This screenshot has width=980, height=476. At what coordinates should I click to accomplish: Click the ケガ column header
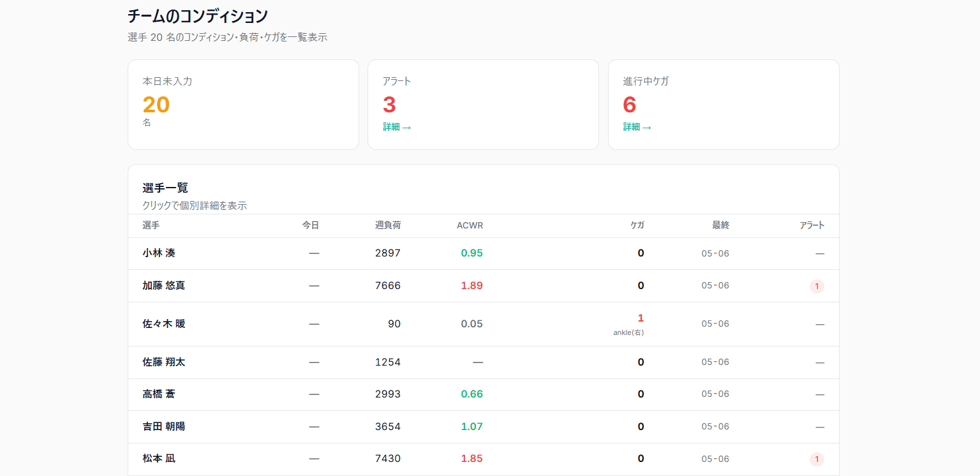[x=637, y=225]
